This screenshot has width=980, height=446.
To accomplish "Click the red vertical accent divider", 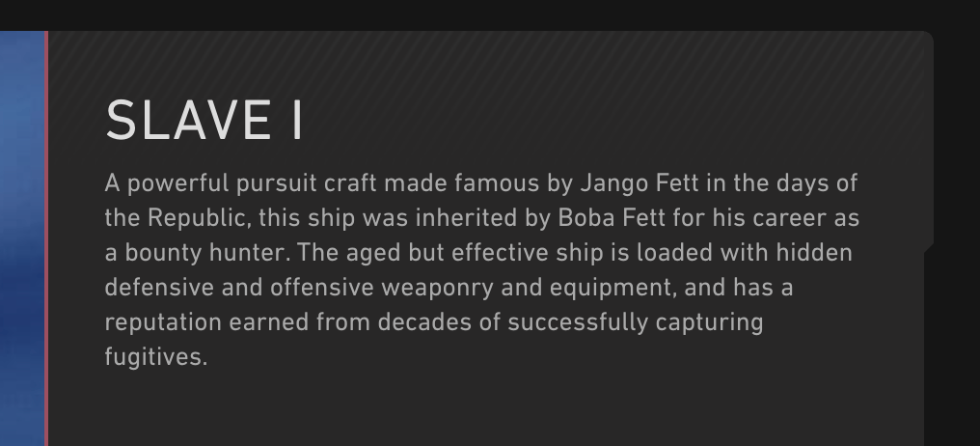I will [46, 238].
